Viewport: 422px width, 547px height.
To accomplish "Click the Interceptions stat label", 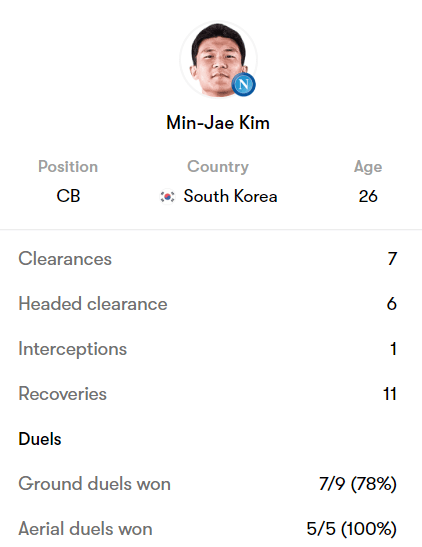I will [73, 349].
